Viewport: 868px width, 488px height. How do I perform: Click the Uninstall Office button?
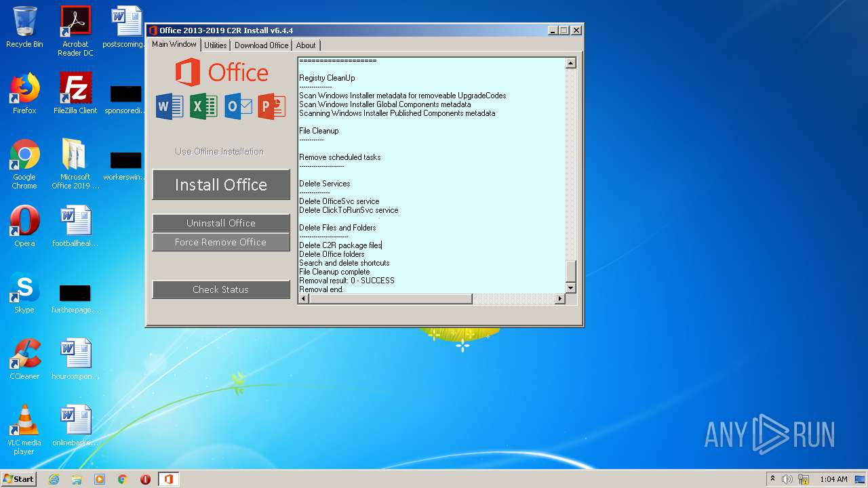221,223
